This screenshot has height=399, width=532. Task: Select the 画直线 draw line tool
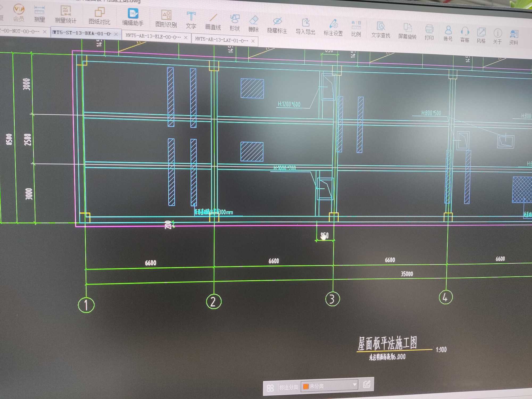[213, 22]
